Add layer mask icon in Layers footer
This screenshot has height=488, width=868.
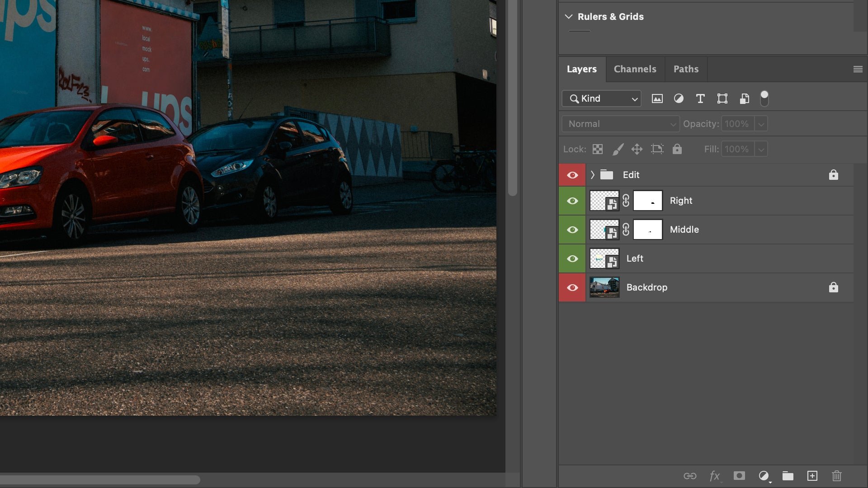coord(739,476)
